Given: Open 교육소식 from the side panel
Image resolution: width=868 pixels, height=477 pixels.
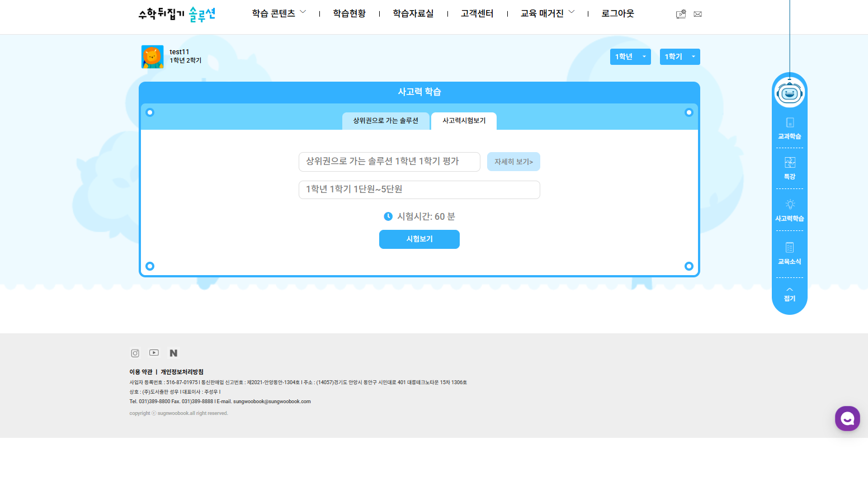Looking at the screenshot, I should pyautogui.click(x=789, y=253).
